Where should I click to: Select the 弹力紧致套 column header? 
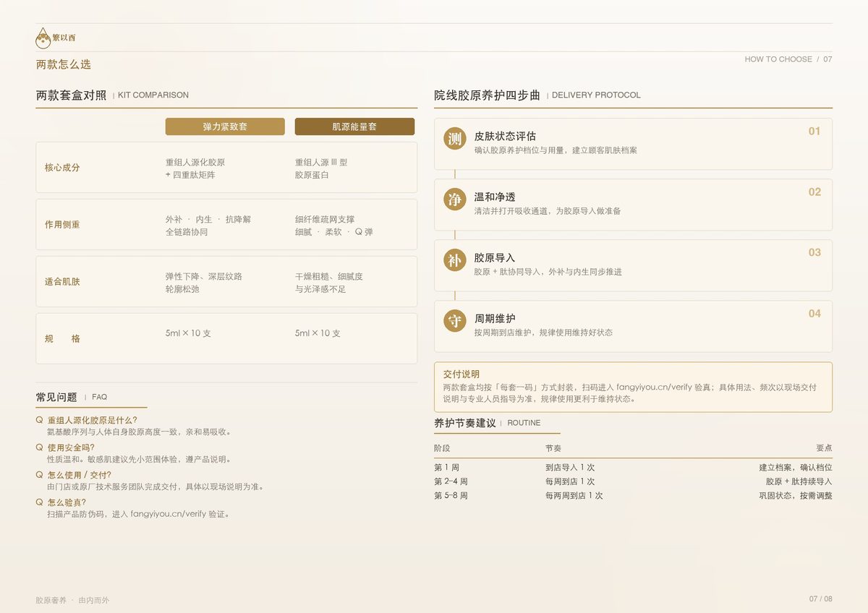tap(225, 127)
